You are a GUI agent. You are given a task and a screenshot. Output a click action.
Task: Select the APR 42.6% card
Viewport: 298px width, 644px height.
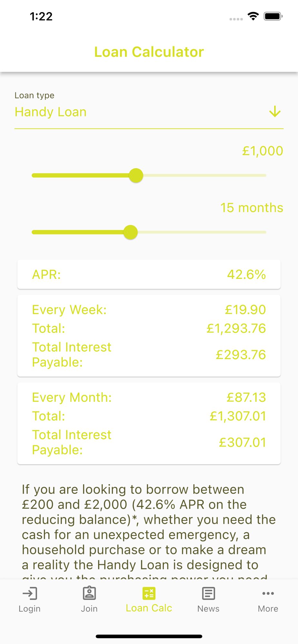point(149,274)
